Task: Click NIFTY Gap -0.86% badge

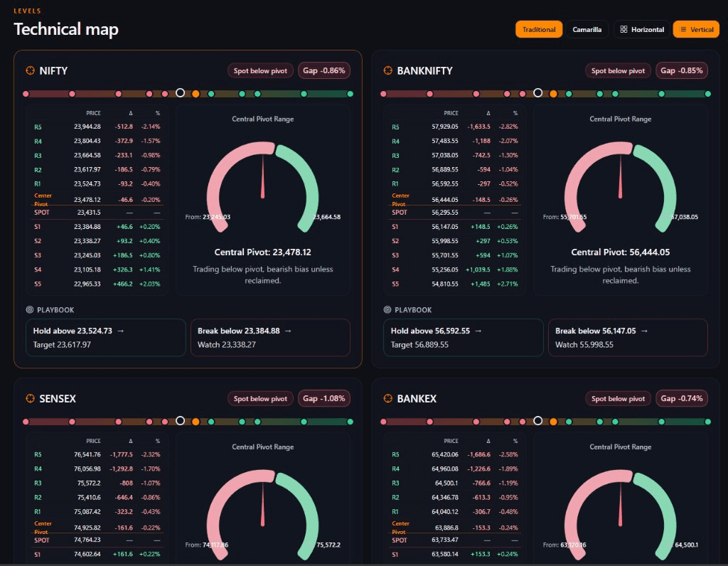Action: (x=324, y=70)
